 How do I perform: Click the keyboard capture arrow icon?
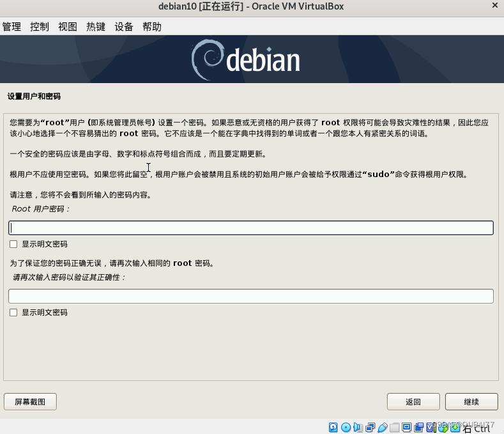(455, 427)
